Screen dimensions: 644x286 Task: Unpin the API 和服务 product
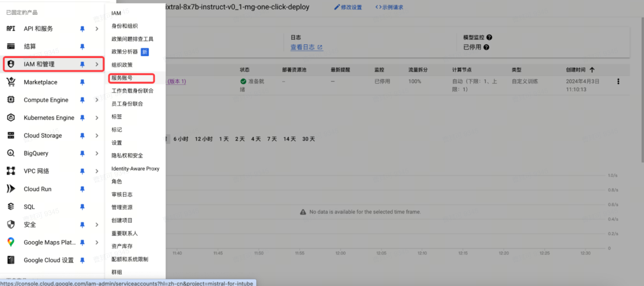coord(82,29)
